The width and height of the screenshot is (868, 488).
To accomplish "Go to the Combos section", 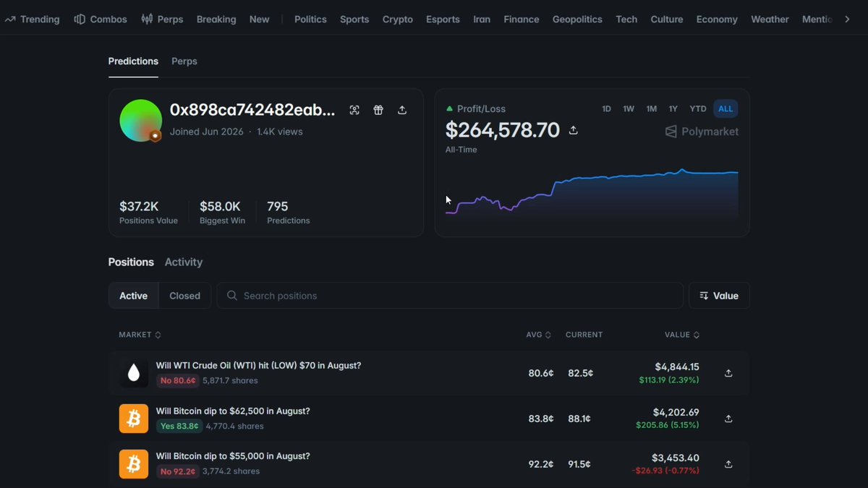I will pos(101,20).
